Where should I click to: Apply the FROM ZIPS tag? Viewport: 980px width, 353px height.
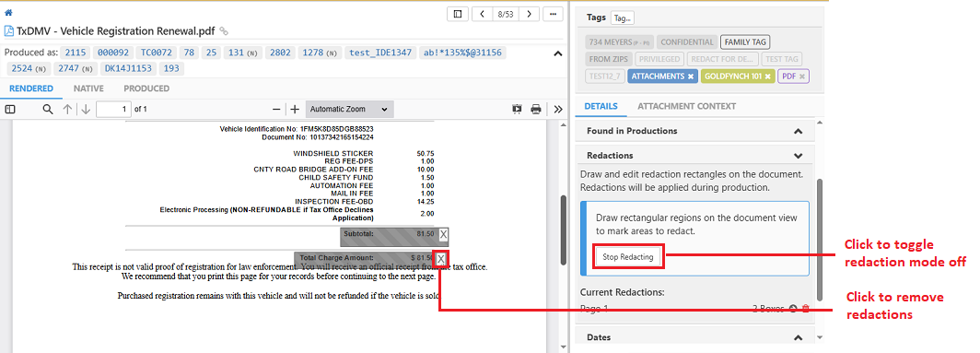609,59
